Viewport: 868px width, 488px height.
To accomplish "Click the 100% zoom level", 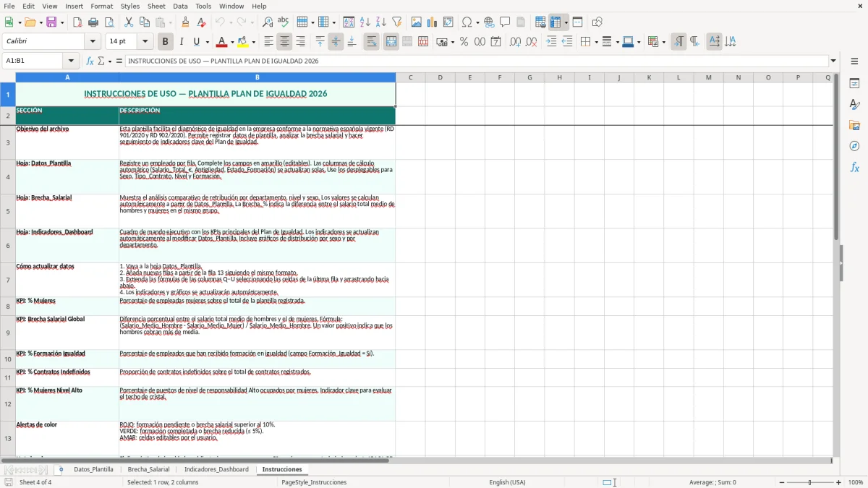I will tap(856, 482).
